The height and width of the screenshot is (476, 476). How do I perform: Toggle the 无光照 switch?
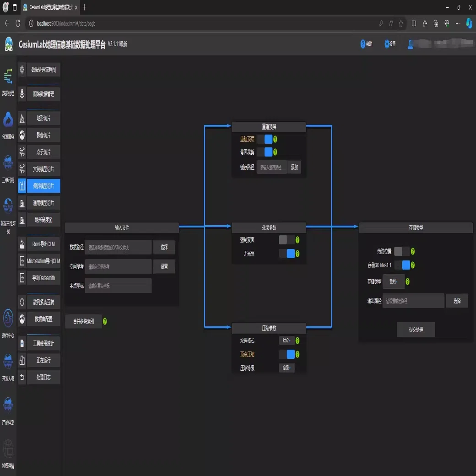[x=287, y=254]
